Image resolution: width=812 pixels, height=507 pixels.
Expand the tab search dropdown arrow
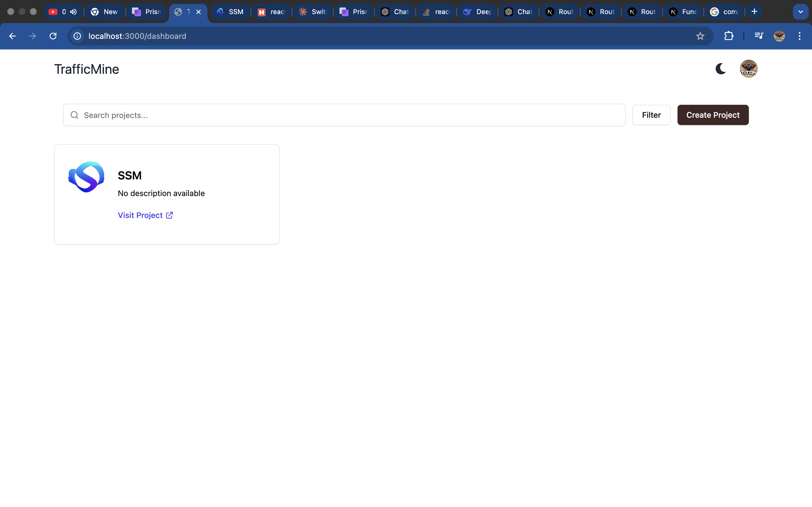tap(800, 12)
